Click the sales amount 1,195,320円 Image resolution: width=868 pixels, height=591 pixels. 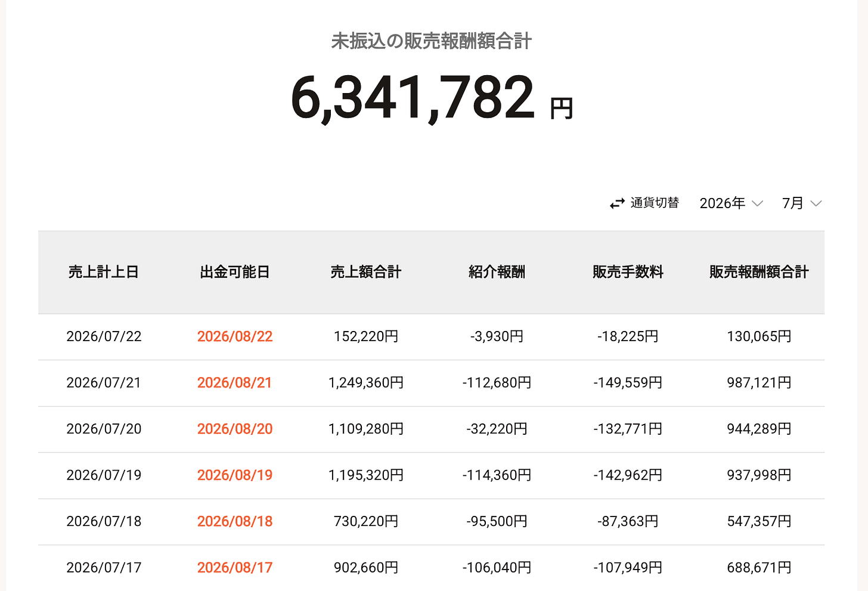coord(366,475)
